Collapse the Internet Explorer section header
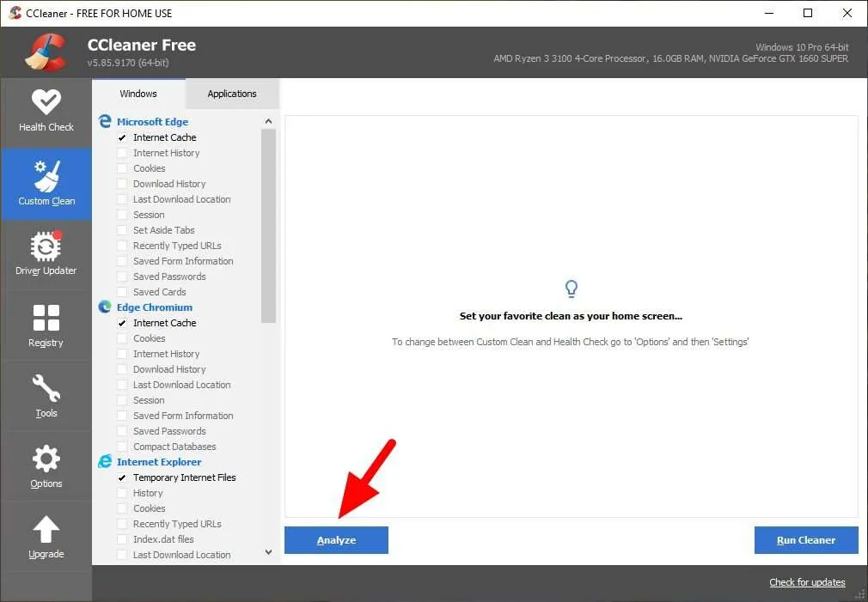 pyautogui.click(x=159, y=462)
